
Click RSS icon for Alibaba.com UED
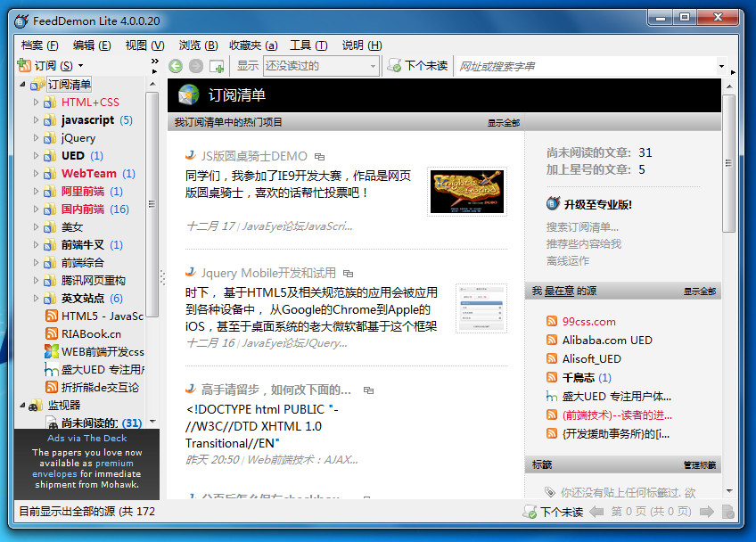[552, 340]
